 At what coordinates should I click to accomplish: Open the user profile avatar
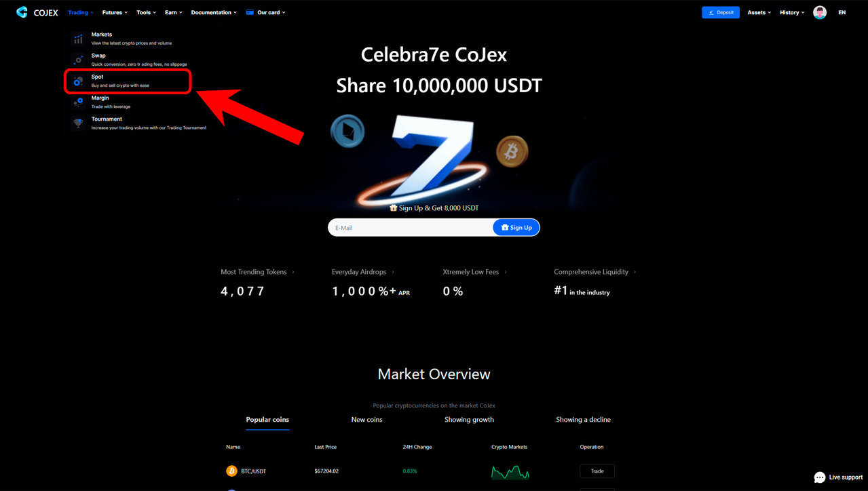click(820, 12)
